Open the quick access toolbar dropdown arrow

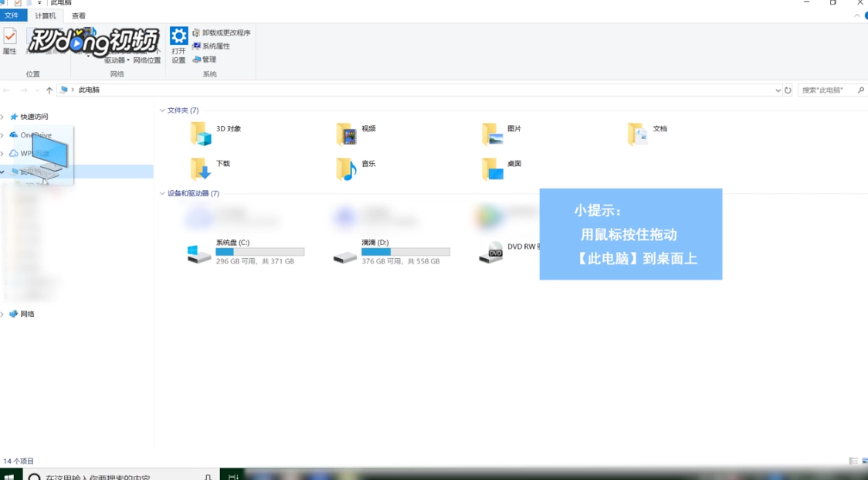39,3
